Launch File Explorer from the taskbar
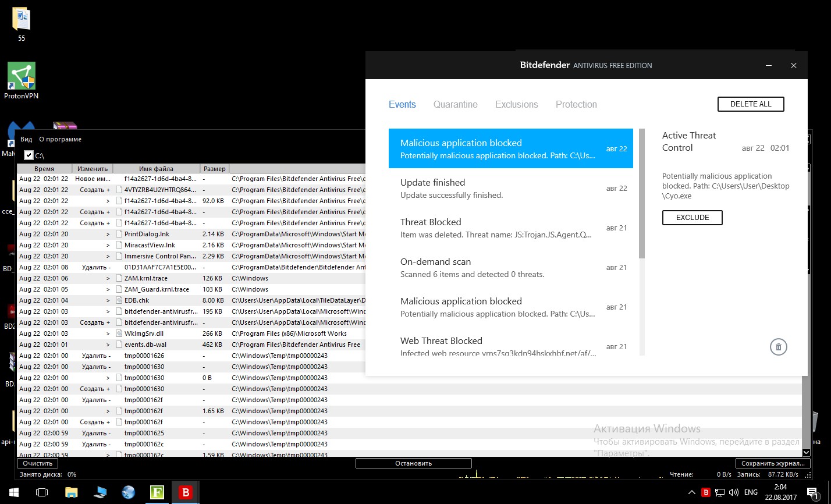The image size is (831, 504). pos(71,492)
